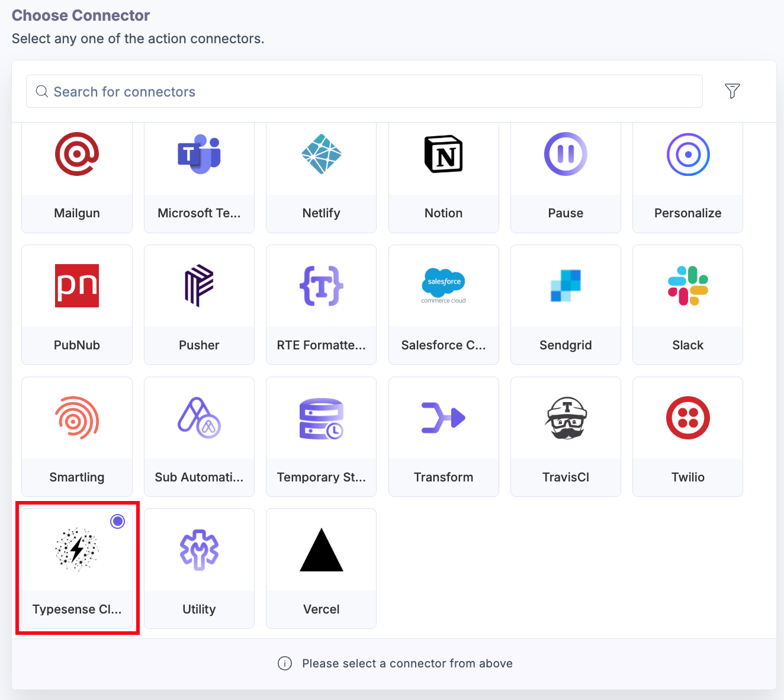Click the Netlify label

tap(322, 213)
